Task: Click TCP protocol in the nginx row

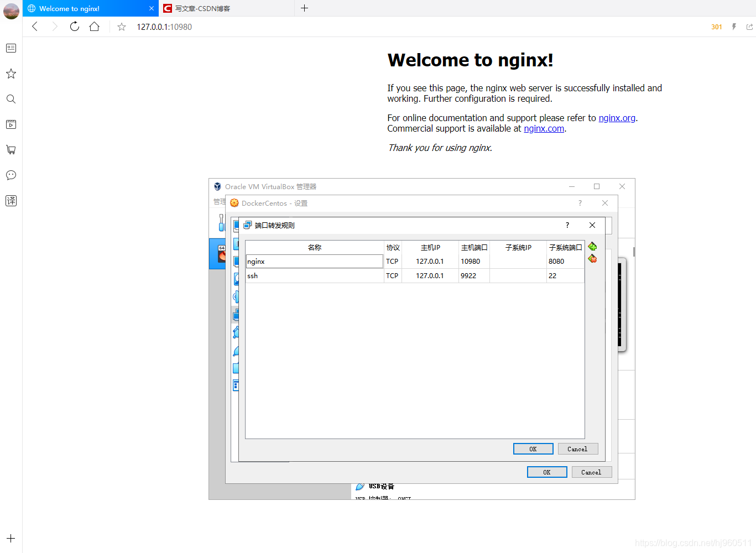Action: coord(393,262)
